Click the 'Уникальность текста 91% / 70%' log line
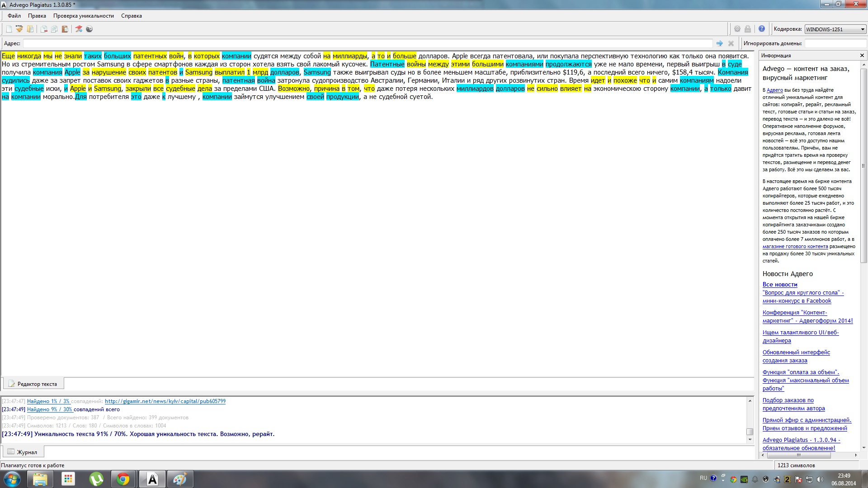Screen dimensions: 868x488 pos(138,434)
